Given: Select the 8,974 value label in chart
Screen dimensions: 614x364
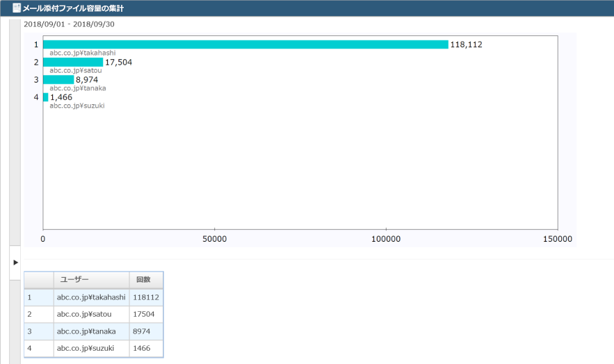Looking at the screenshot, I should (x=86, y=80).
